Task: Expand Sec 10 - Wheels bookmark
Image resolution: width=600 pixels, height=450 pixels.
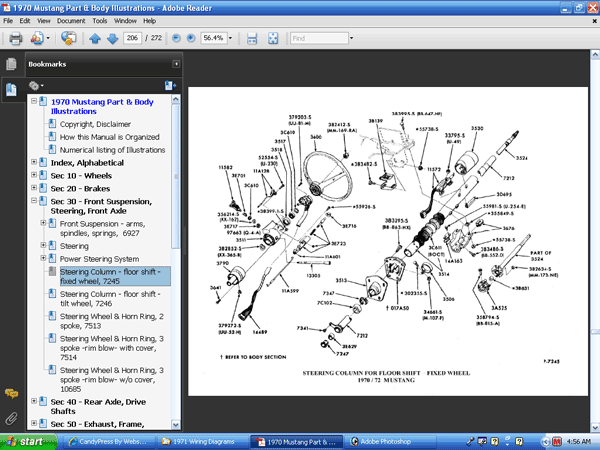Action: click(x=34, y=175)
